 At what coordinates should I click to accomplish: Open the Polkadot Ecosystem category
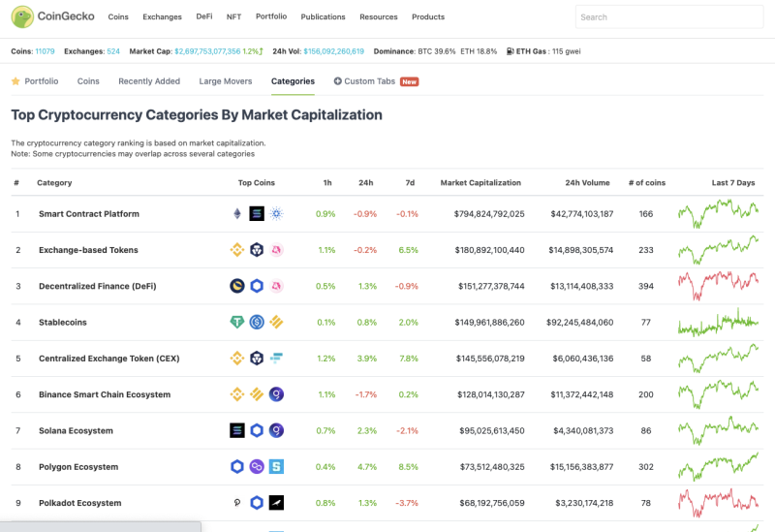(x=80, y=502)
